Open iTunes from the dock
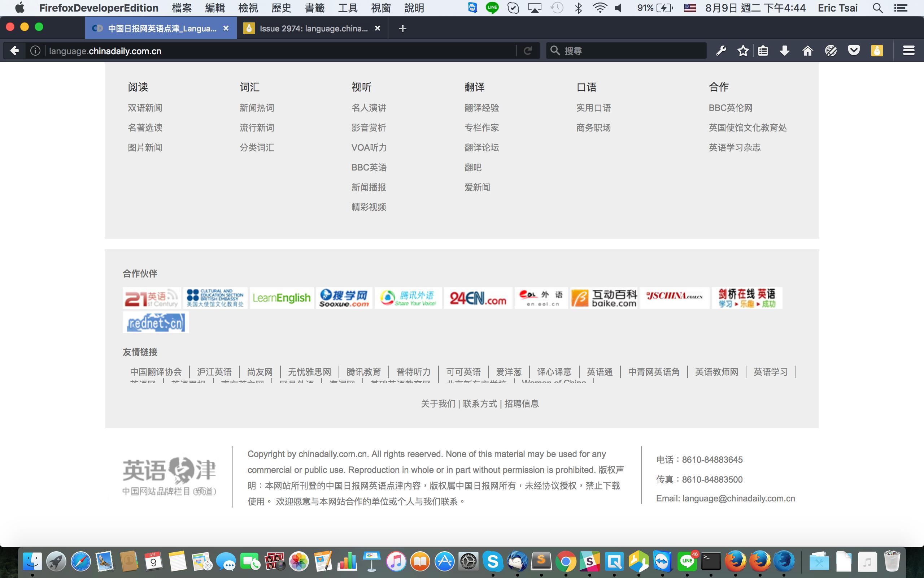Screen dimensions: 924x578 coord(396,561)
